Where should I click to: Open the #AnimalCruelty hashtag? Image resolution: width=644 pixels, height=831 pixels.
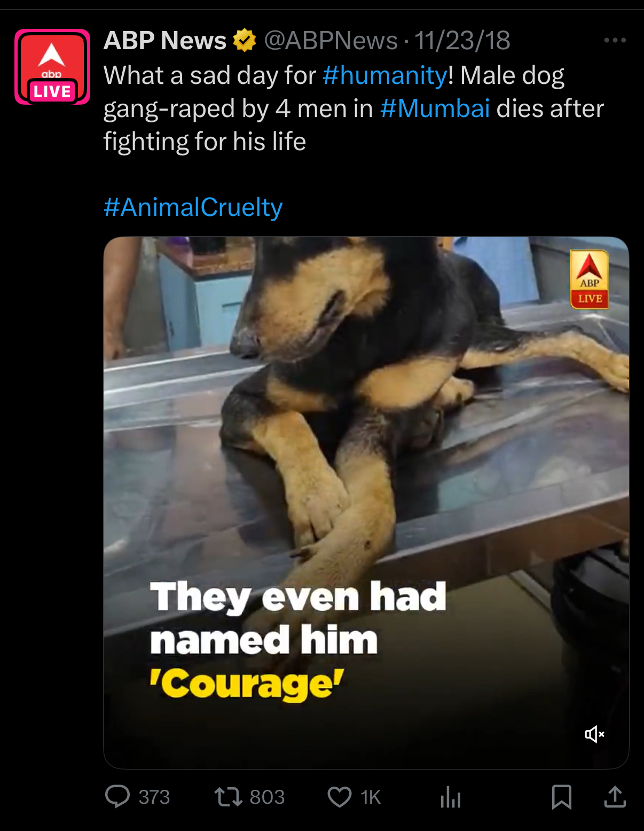coord(193,207)
